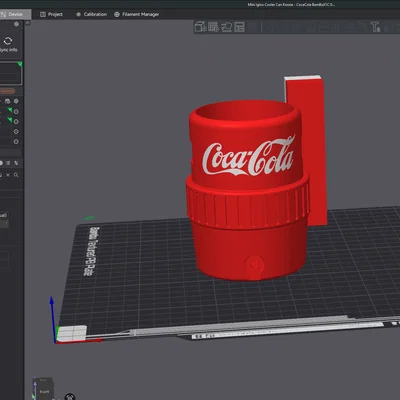Select the white prime tower on plate corner
Image resolution: width=400 pixels, height=400 pixels.
pos(71,333)
